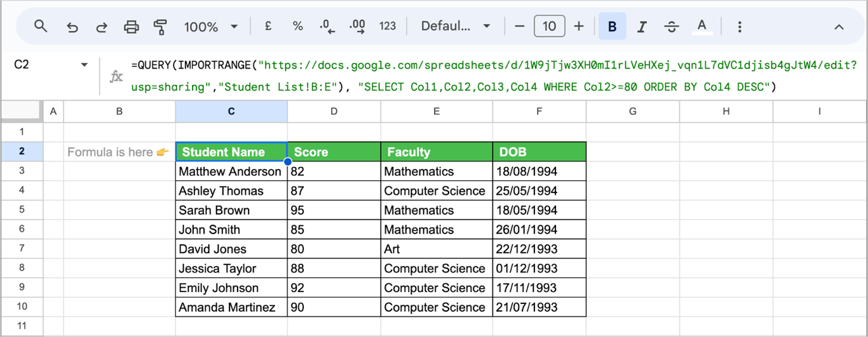This screenshot has height=337, width=868.
Task: Select the cell Matthew Anderson
Action: pos(231,171)
